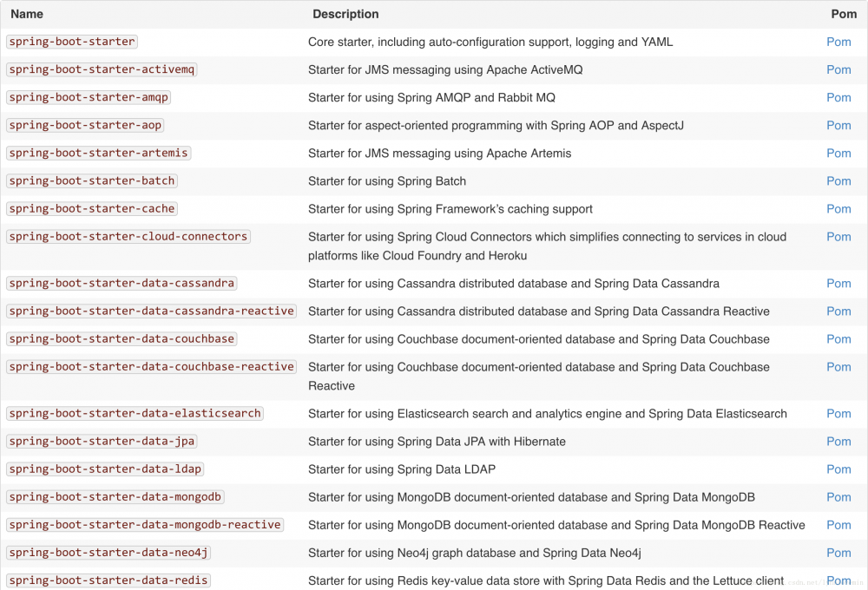Screen dimensions: 868x590
Task: Follow the Pom link for spring-boot-starter-aop
Action: tap(838, 125)
